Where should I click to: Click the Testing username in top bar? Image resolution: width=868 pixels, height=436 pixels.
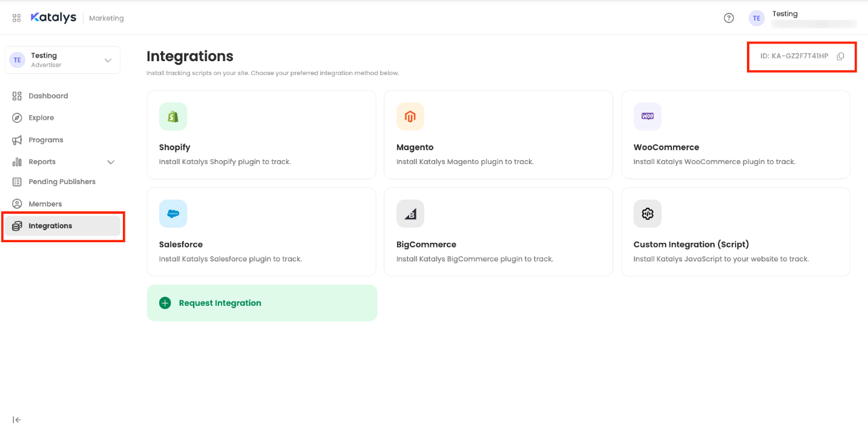(785, 14)
